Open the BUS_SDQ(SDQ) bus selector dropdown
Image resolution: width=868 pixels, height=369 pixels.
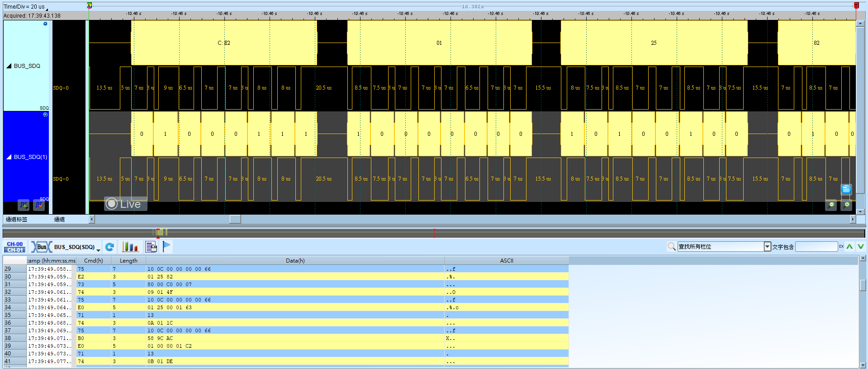tap(98, 249)
